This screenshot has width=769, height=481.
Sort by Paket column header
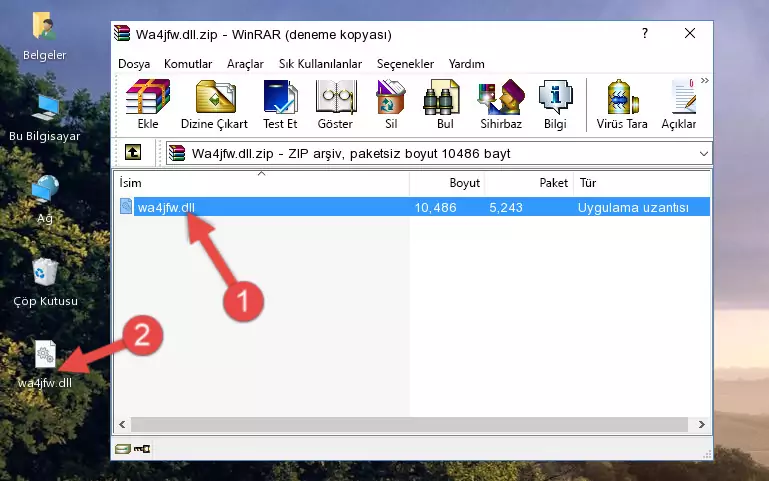click(529, 183)
